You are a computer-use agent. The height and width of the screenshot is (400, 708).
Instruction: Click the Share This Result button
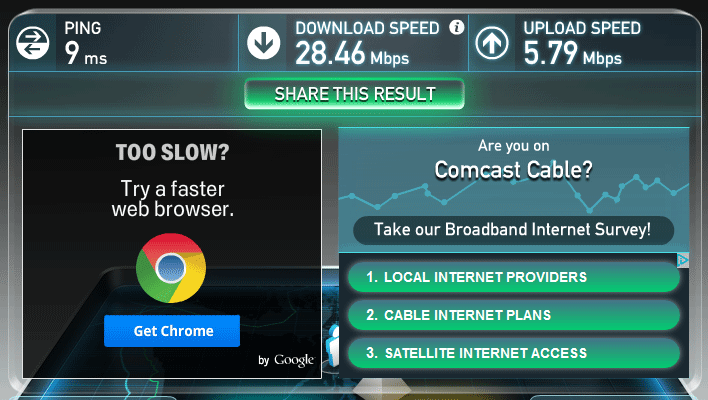coord(354,94)
